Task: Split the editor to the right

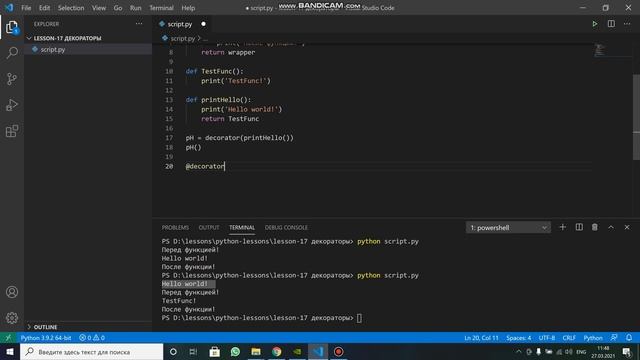Action: pyautogui.click(x=611, y=24)
